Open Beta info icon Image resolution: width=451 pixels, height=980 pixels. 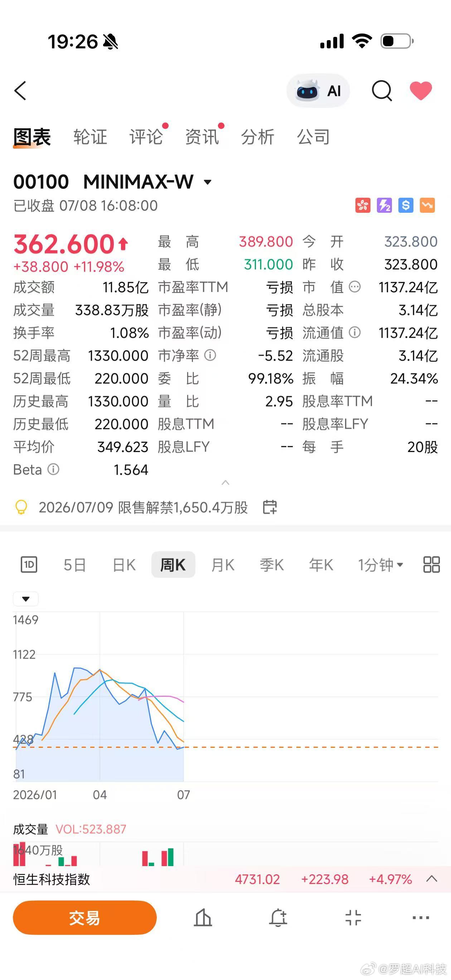tap(53, 470)
